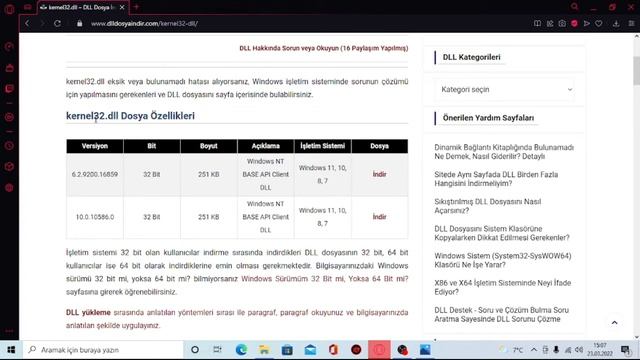This screenshot has width=640, height=360.
Task: Open the reader mode book icon
Action: pos(538,24)
